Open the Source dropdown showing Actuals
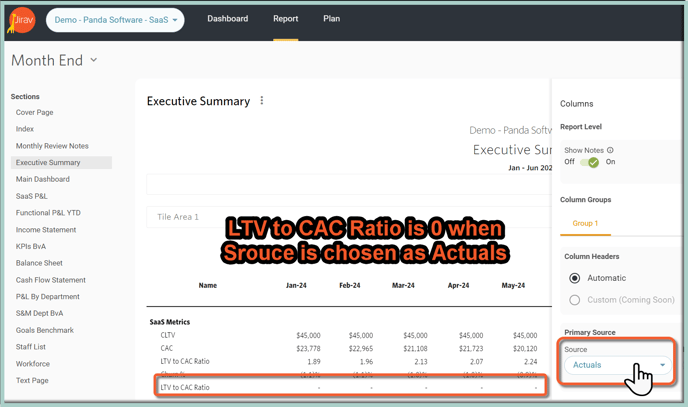Screen dimensions: 688x407 (618, 365)
